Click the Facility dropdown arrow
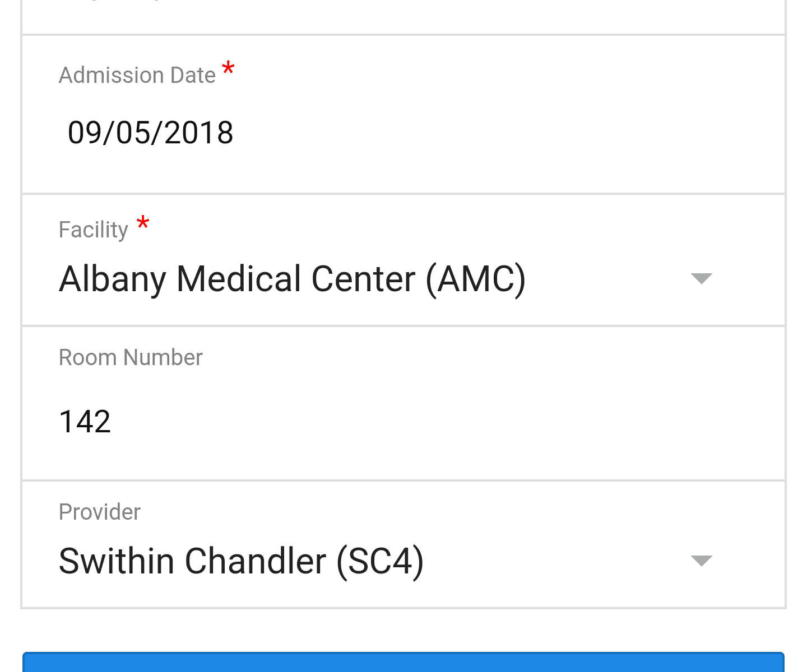This screenshot has height=672, width=807. [x=701, y=278]
